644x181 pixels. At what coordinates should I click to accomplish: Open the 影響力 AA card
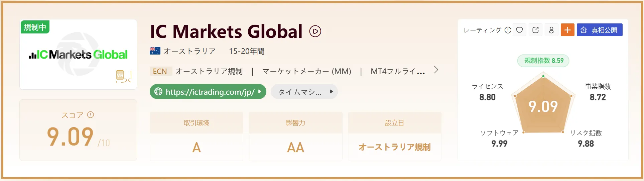tap(295, 136)
